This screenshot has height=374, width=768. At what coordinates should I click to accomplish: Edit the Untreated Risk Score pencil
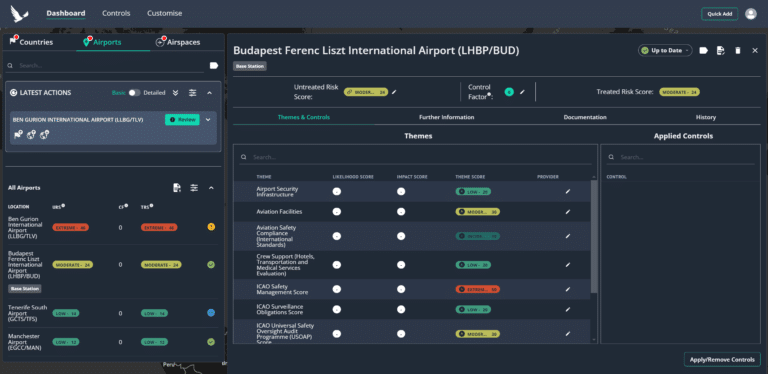pos(394,92)
